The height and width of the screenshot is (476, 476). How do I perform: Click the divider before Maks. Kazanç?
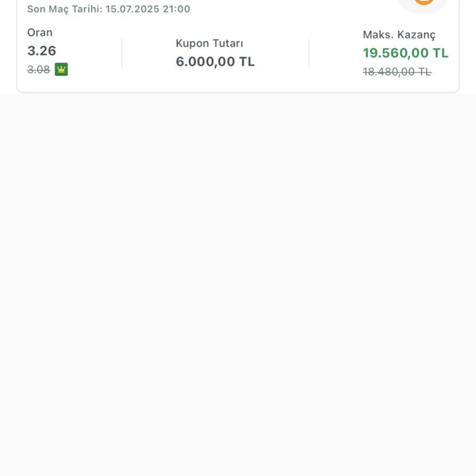(309, 53)
